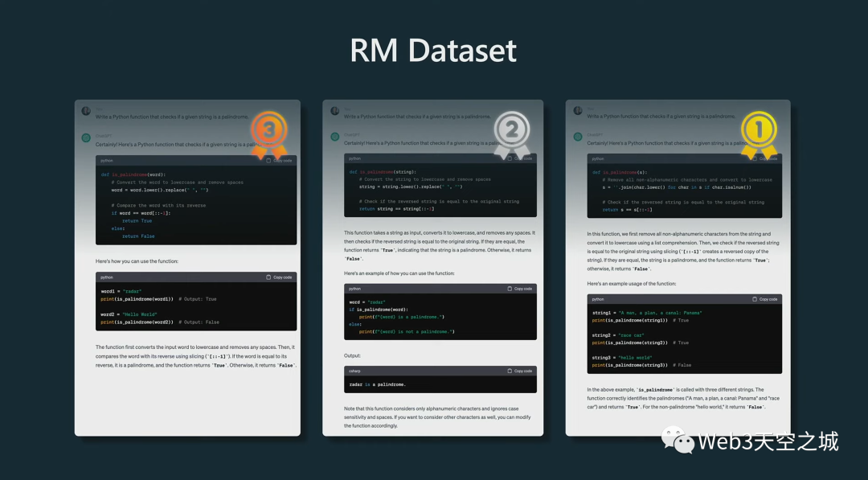Click code line "if word == word[::-1]:"
Image resolution: width=868 pixels, height=480 pixels.
(141, 213)
